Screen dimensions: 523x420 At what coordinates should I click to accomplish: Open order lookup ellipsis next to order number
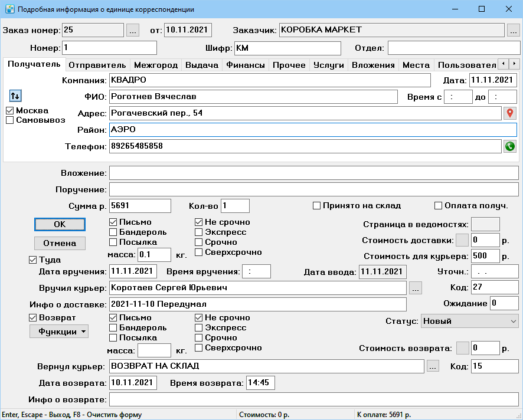pyautogui.click(x=132, y=30)
